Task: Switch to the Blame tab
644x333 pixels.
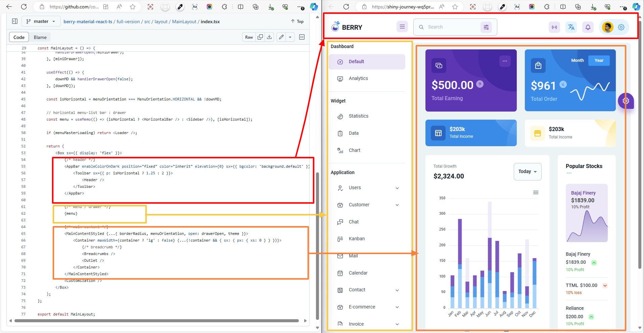Action: click(40, 37)
